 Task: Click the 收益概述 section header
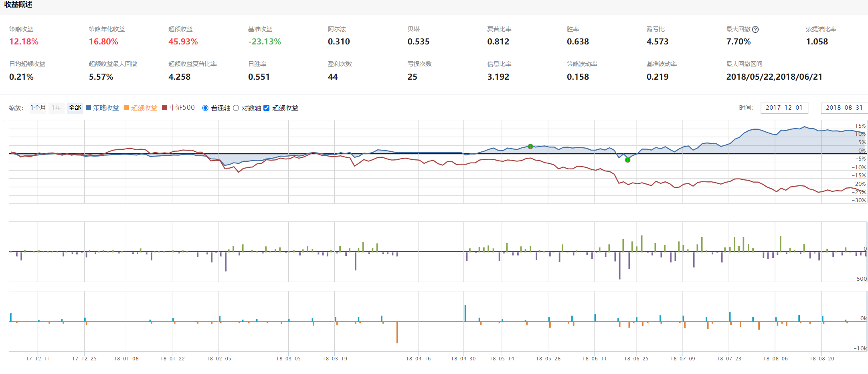(x=18, y=4)
